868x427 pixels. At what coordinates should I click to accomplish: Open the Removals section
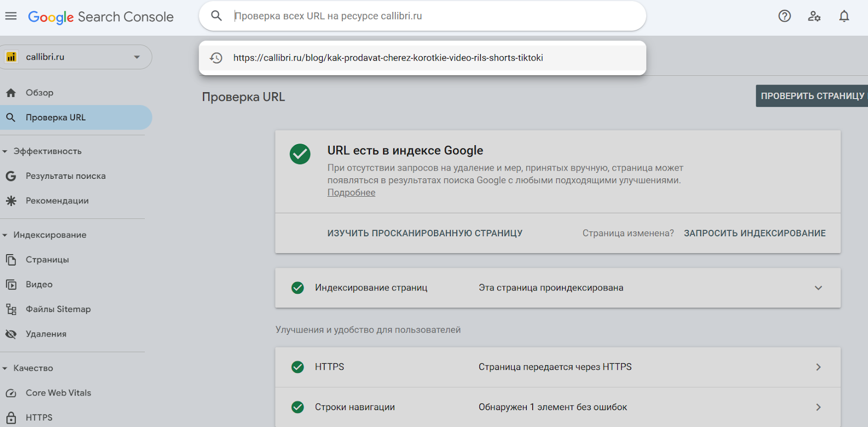46,334
